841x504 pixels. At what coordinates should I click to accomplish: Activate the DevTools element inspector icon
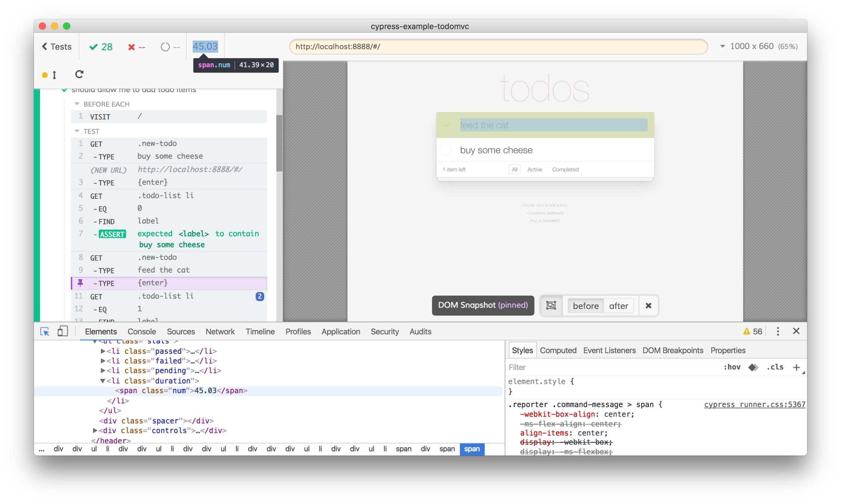coord(44,332)
